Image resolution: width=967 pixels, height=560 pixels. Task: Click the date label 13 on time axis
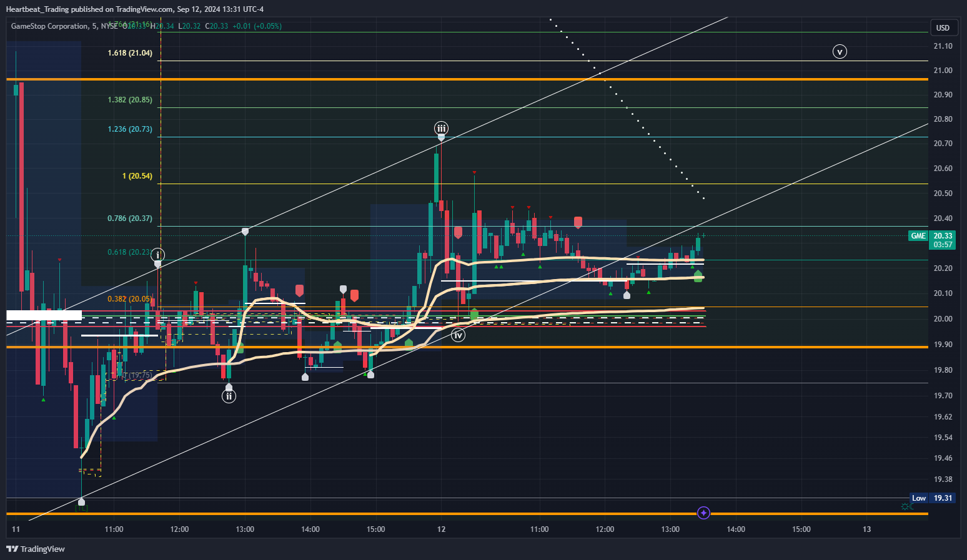pos(867,529)
